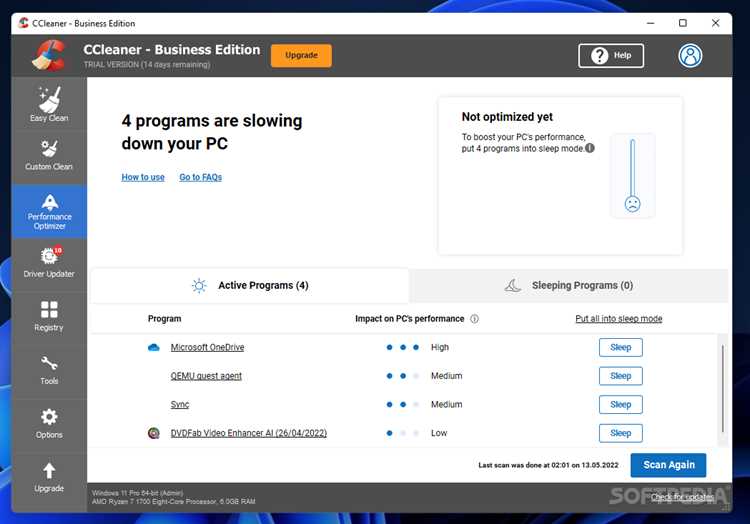Switch to Sleeping Programs (0) tab

[569, 285]
